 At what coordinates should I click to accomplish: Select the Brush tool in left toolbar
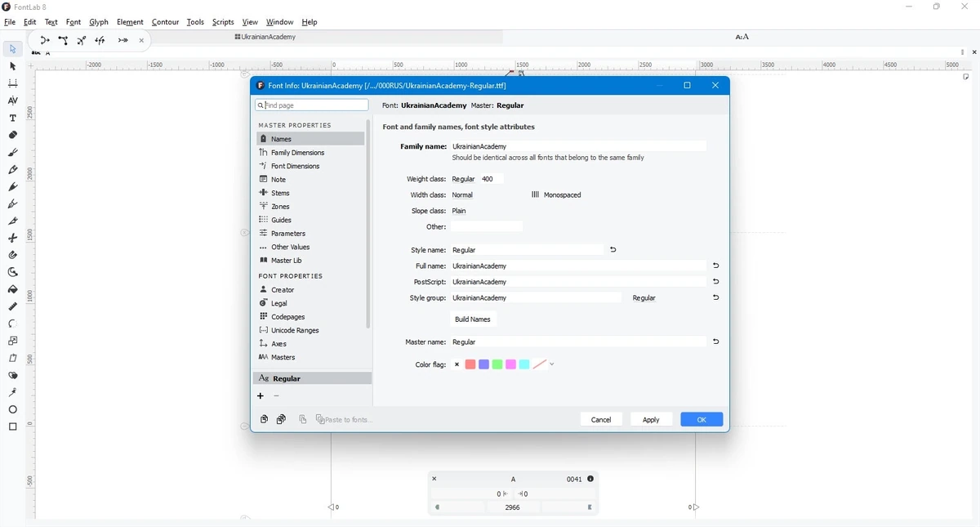12,152
